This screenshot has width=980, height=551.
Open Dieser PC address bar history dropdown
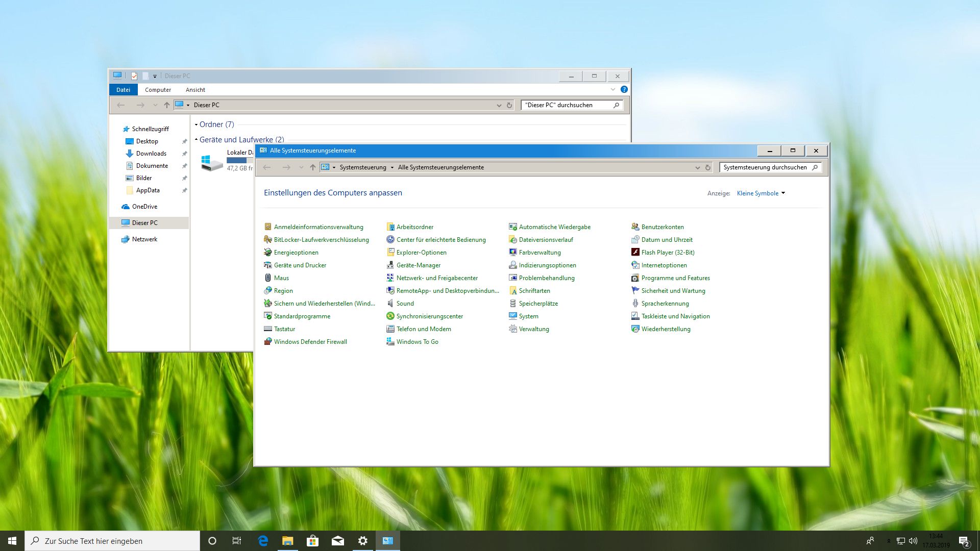pyautogui.click(x=499, y=105)
